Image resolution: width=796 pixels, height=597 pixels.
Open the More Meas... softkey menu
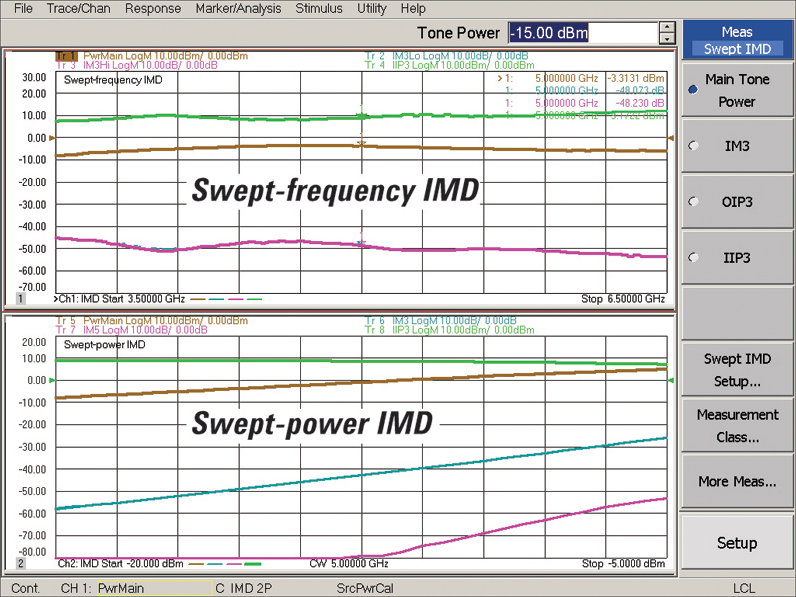737,481
